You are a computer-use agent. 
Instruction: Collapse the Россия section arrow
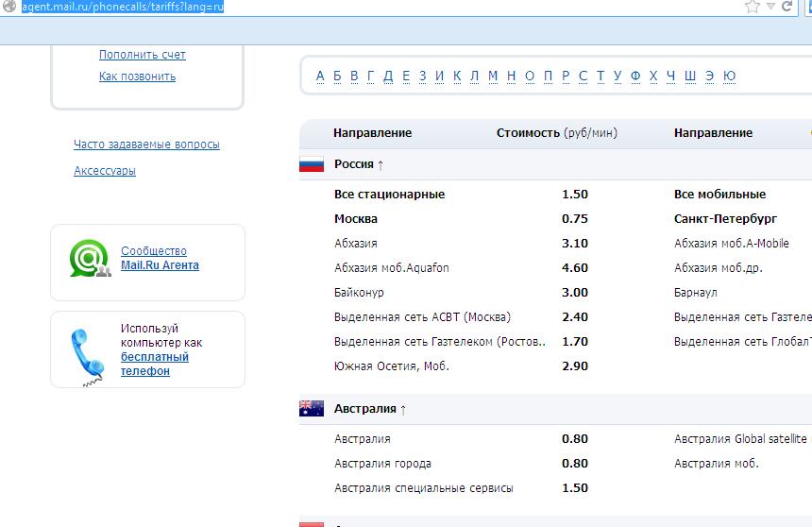tap(381, 165)
